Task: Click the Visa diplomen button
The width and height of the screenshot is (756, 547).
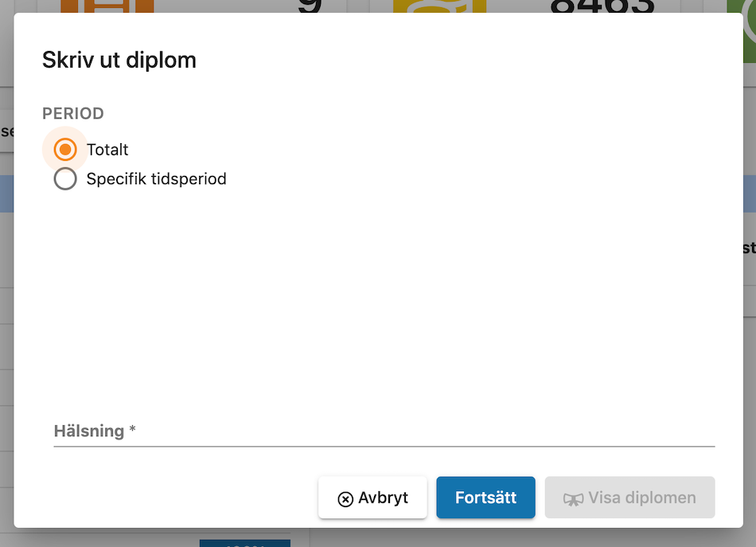Action: [x=629, y=498]
